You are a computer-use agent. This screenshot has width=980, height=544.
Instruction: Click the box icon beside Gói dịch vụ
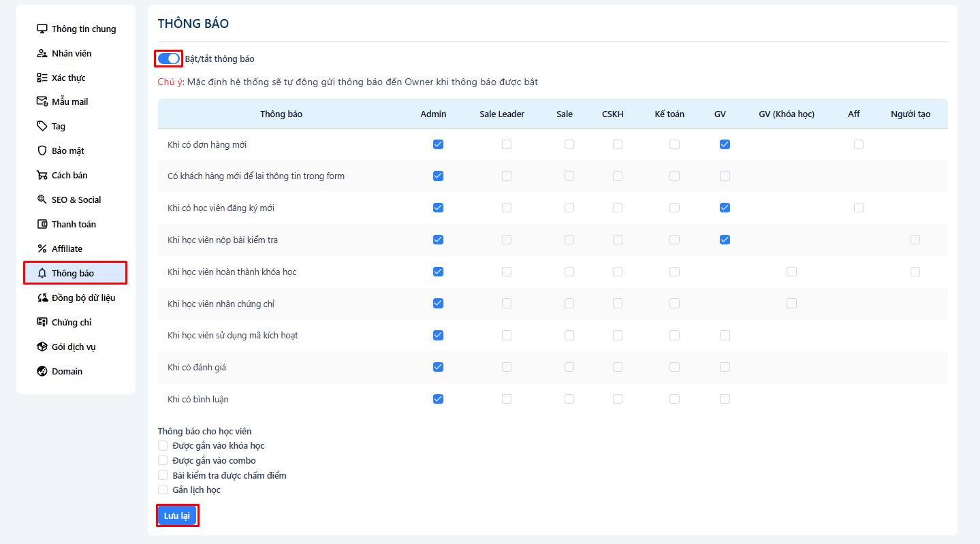click(x=42, y=347)
